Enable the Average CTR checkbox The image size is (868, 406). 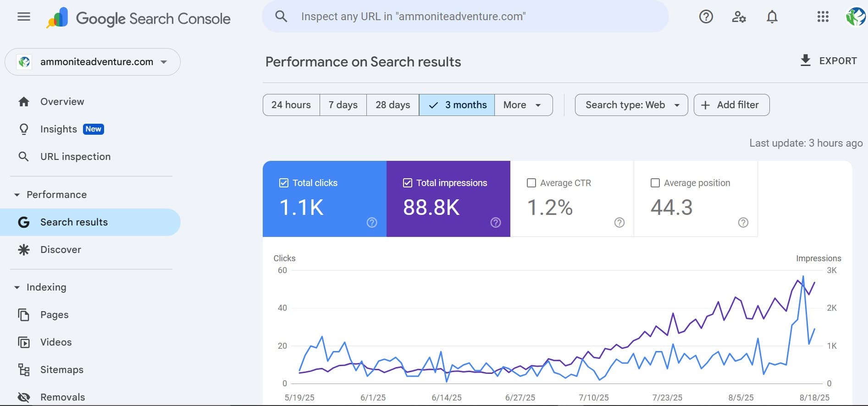531,183
